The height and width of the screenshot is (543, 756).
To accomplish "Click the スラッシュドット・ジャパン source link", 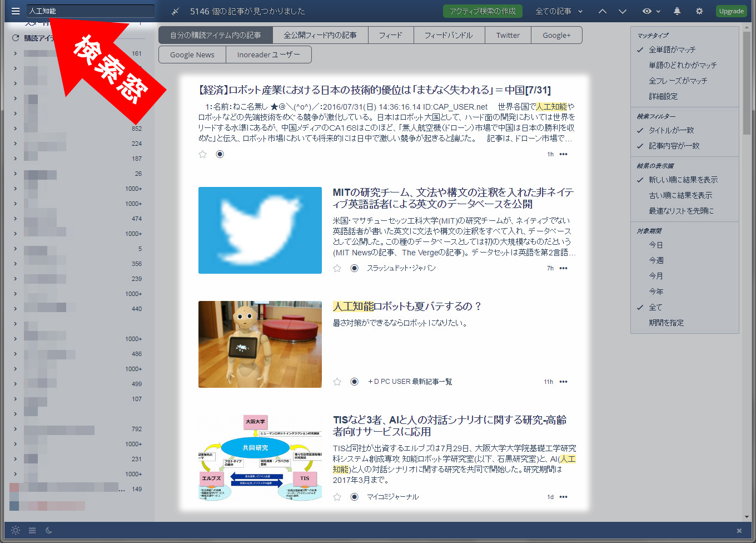I will (401, 268).
